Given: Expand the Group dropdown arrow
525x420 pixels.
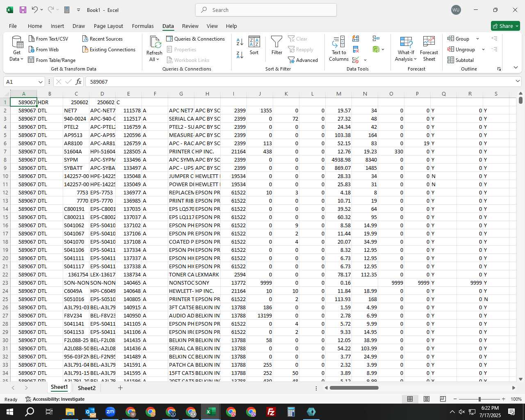Looking at the screenshot, I should [x=477, y=39].
